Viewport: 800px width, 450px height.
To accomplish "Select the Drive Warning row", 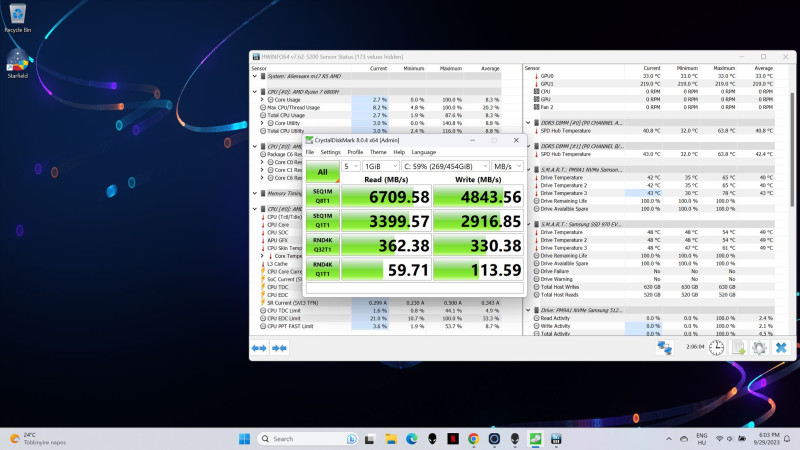I will [654, 279].
